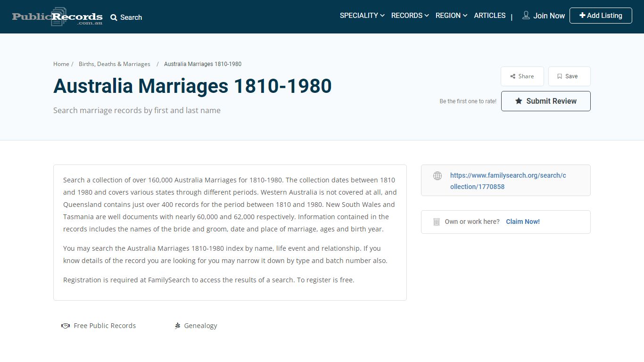Click the handshake icon for Free Public Records
The width and height of the screenshot is (644, 362).
coord(66,326)
